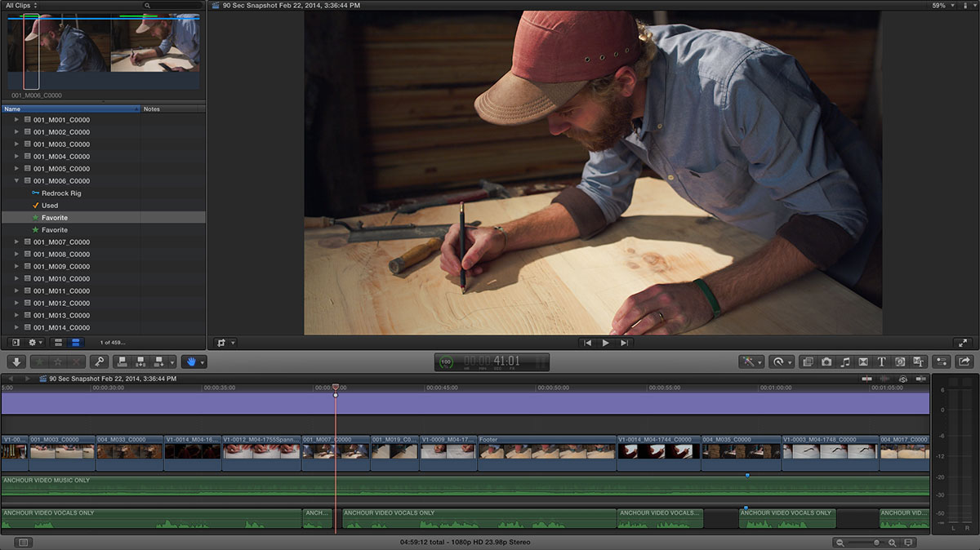
Task: Open the Transitions browser
Action: point(863,361)
